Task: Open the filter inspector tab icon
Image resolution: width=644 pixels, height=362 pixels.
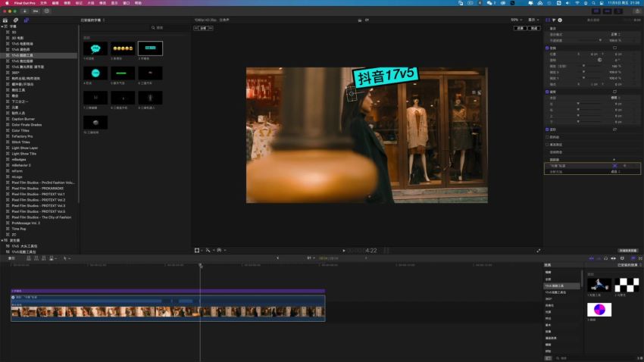Action: click(554, 20)
